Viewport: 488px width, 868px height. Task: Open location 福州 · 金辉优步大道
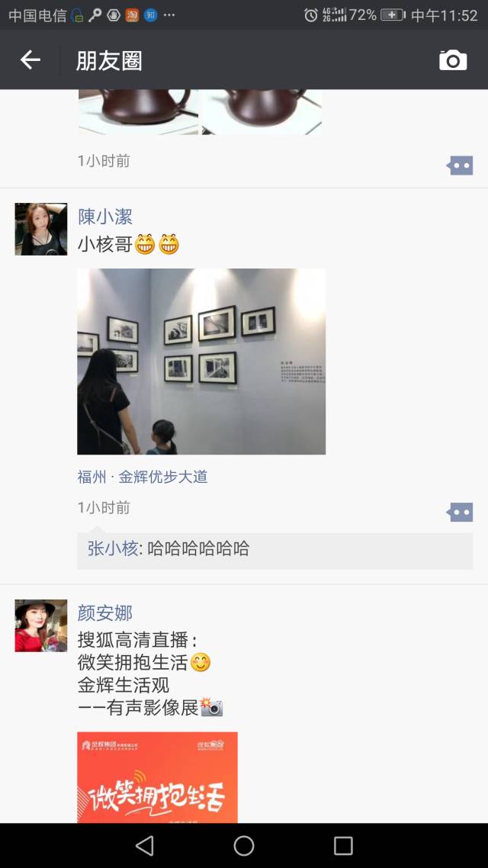(x=143, y=477)
